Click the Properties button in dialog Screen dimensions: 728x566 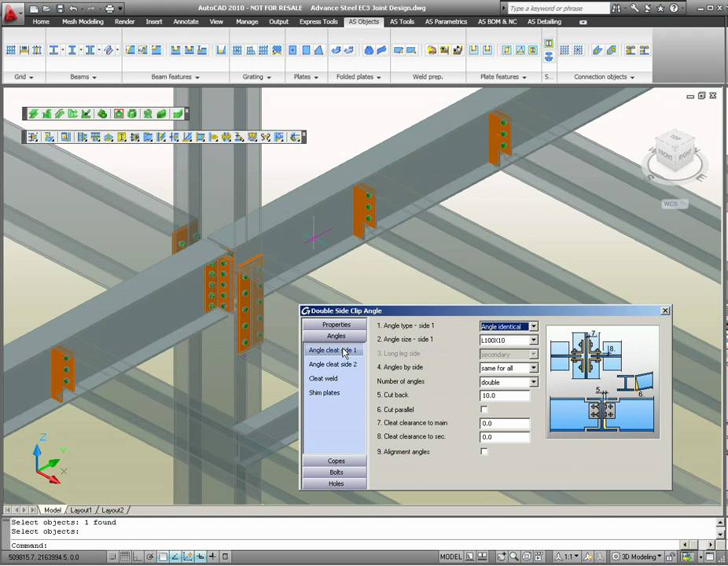pyautogui.click(x=336, y=325)
